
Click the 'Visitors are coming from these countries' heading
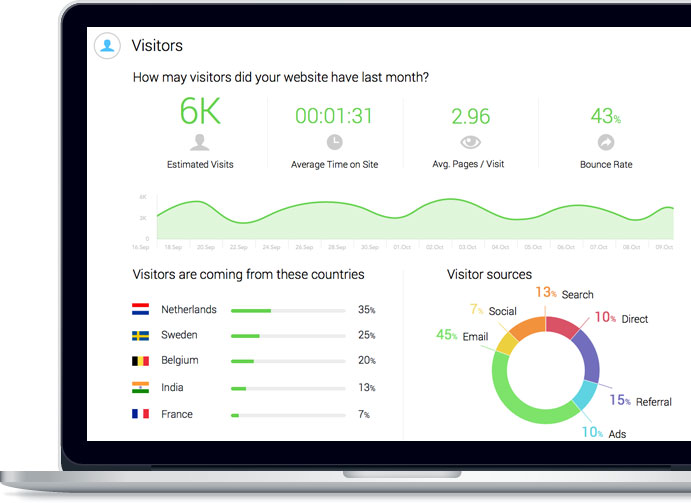pos(249,275)
